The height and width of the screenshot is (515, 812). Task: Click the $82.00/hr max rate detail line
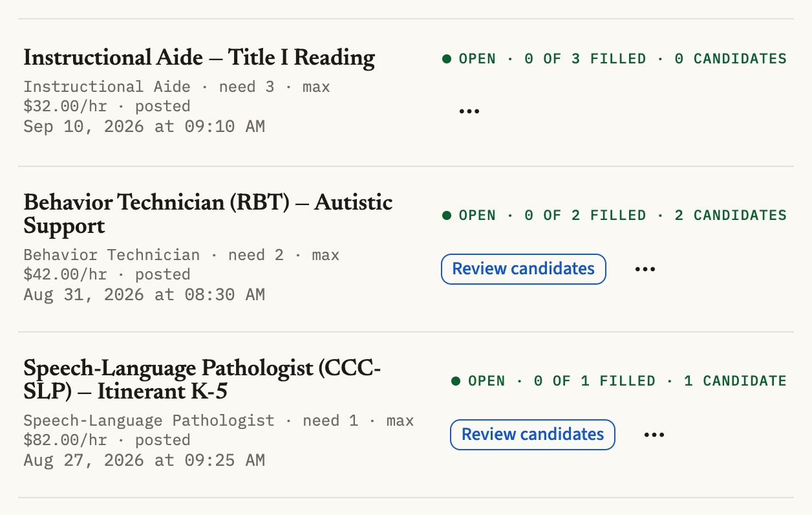coord(107,440)
